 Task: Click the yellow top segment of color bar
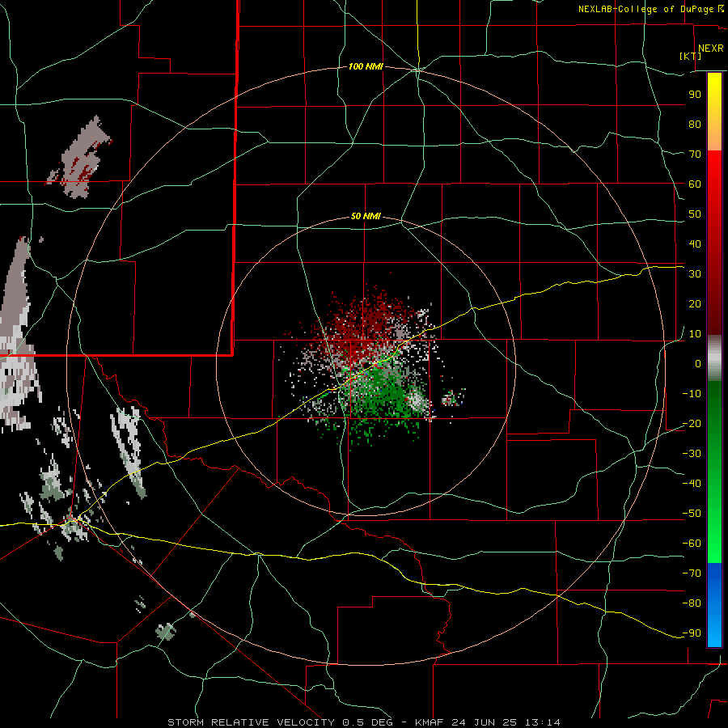click(x=714, y=112)
